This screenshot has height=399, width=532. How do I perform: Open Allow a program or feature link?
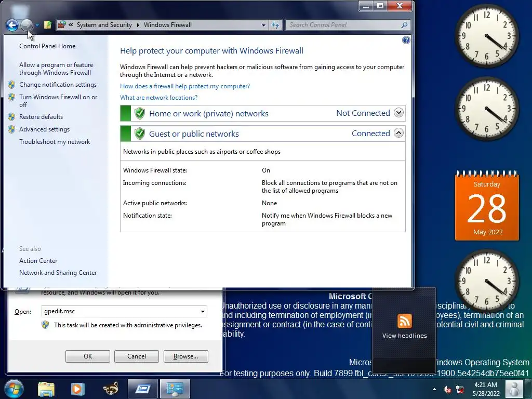[56, 69]
